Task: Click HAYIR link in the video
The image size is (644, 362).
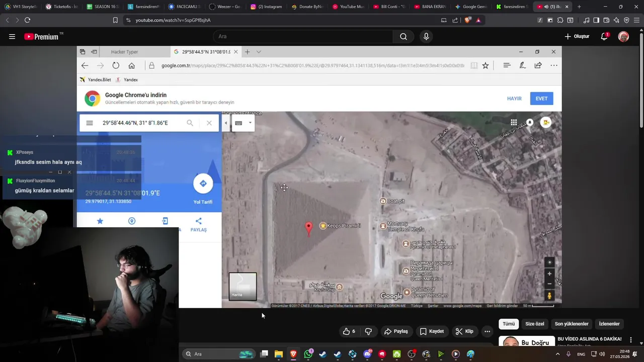Action: [514, 99]
